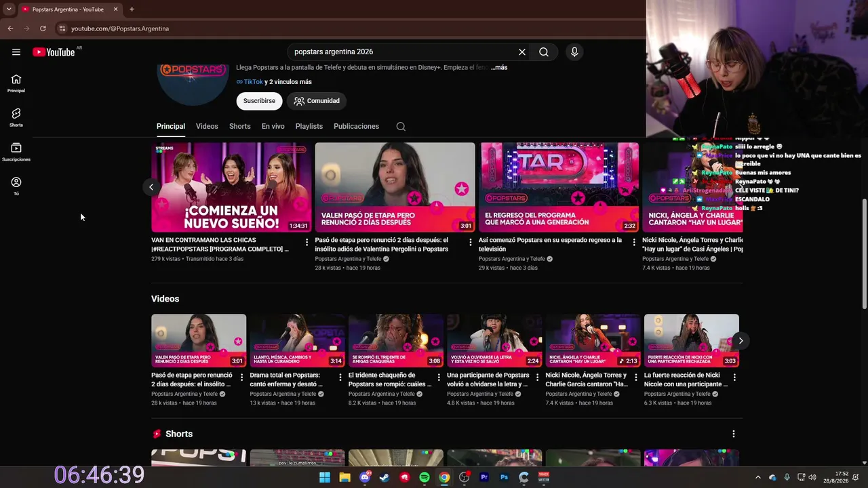The image size is (868, 488).
Task: Switch to Chrome in the taskbar
Action: coord(444,477)
